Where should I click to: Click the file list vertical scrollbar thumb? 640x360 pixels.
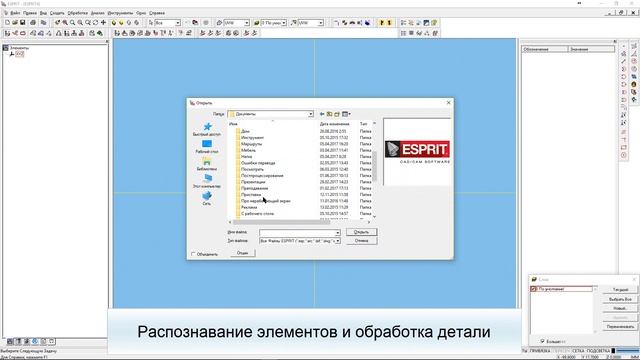pos(374,166)
